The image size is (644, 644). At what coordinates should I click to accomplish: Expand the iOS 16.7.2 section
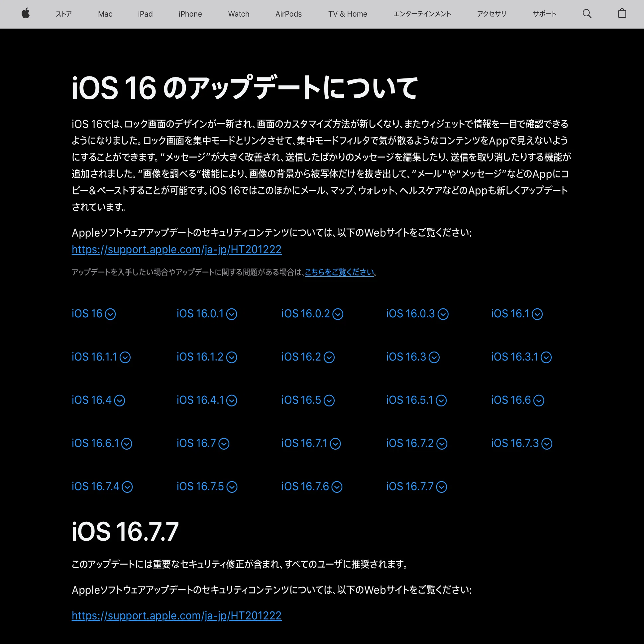click(417, 443)
